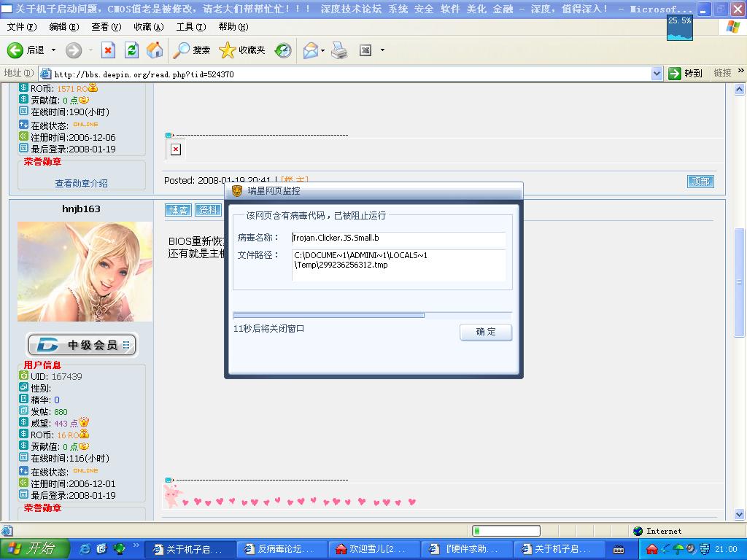Open the 文件(F) menu
Image resolution: width=747 pixels, height=560 pixels.
22,27
